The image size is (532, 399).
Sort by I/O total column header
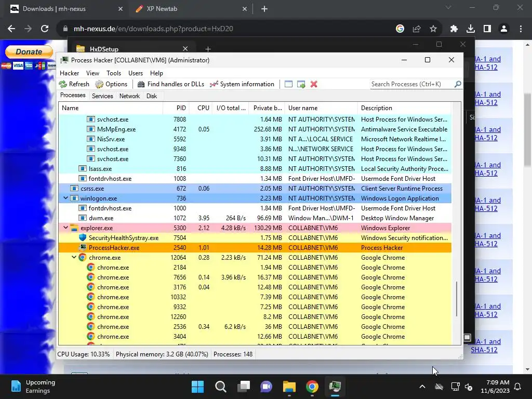click(230, 108)
